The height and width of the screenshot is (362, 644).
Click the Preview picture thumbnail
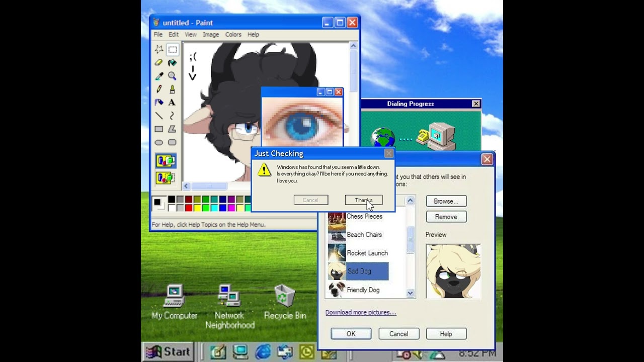[x=453, y=271]
